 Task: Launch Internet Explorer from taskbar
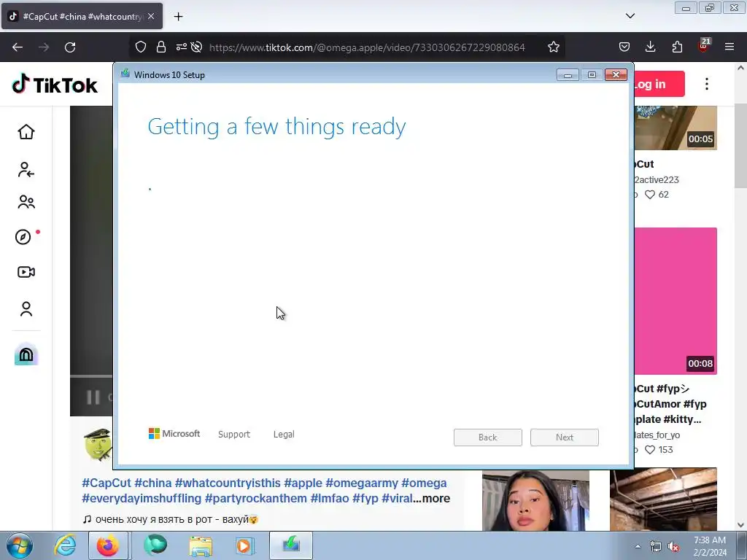[65, 545]
